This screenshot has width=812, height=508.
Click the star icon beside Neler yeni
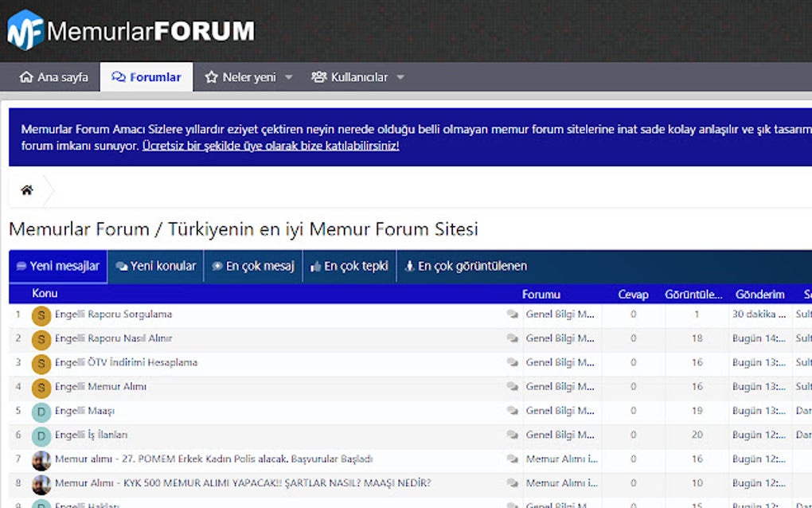[x=211, y=77]
